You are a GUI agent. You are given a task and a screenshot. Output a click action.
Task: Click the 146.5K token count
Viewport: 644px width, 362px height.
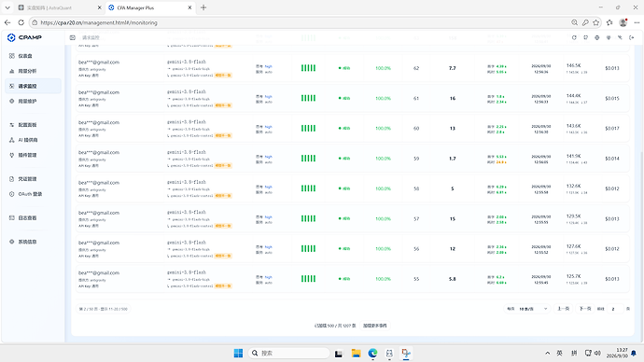[x=573, y=65]
